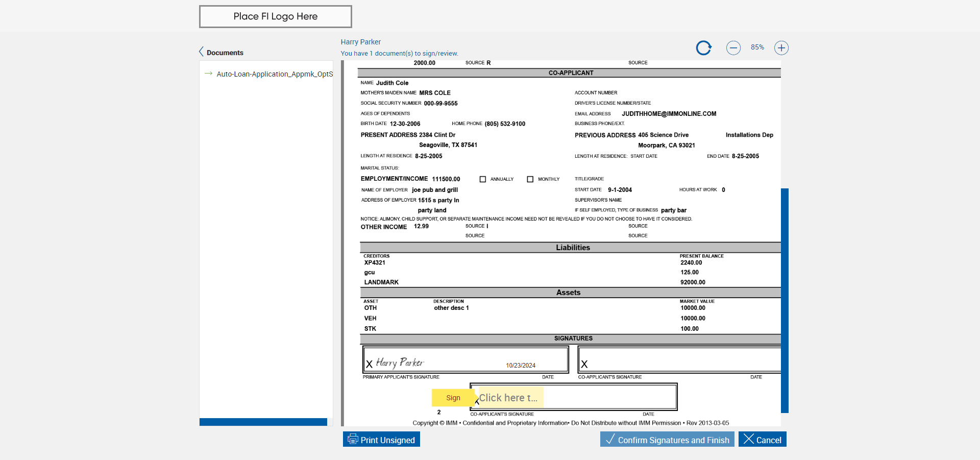The image size is (980, 460).
Task: Click the employer address '1515 s party ln'
Action: pos(438,200)
